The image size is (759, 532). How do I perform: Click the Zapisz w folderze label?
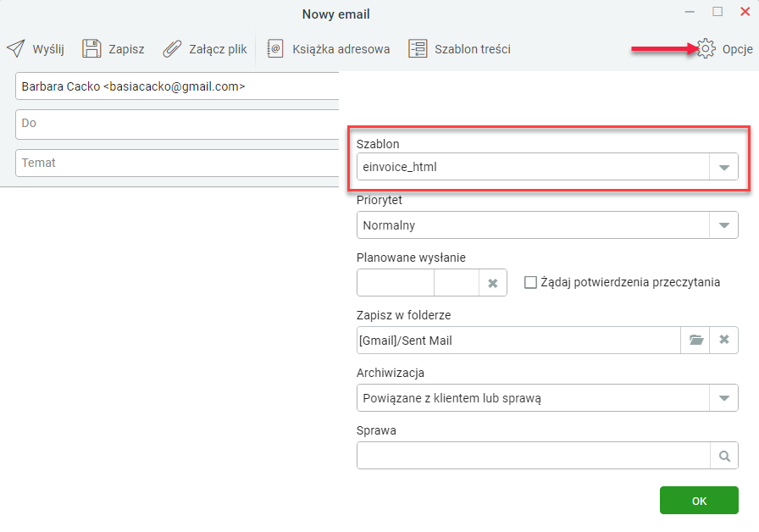(x=404, y=315)
